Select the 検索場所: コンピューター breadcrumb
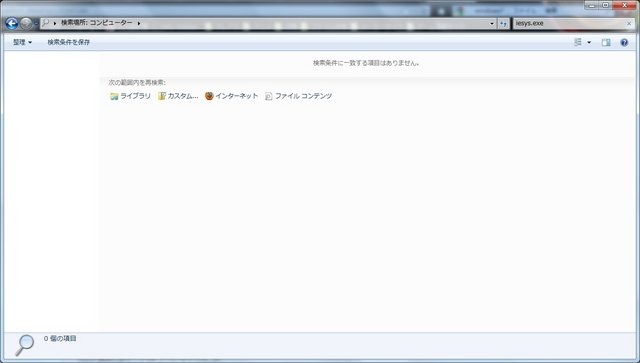This screenshot has height=363, width=640. pyautogui.click(x=97, y=23)
